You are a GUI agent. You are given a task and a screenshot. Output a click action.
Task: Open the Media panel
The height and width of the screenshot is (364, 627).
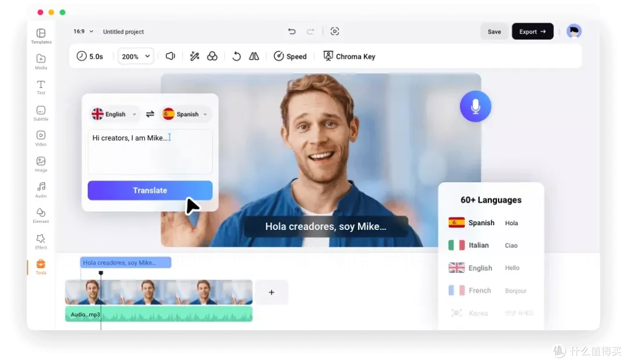click(x=41, y=62)
